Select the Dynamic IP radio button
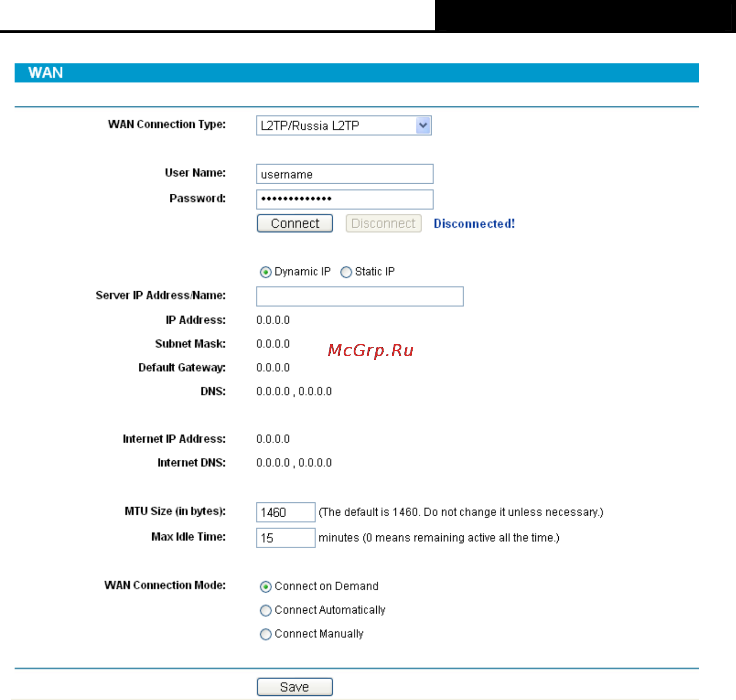Screen dimensions: 736x700 (x=265, y=272)
